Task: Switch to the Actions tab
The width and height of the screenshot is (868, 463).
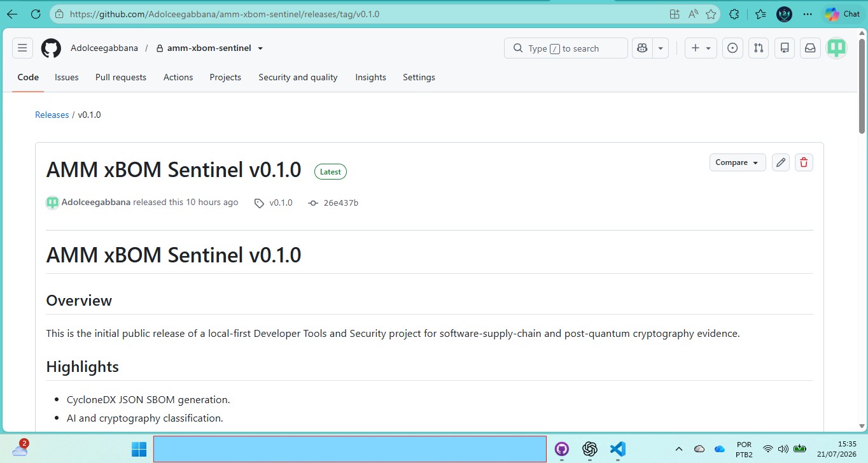Action: pos(178,77)
